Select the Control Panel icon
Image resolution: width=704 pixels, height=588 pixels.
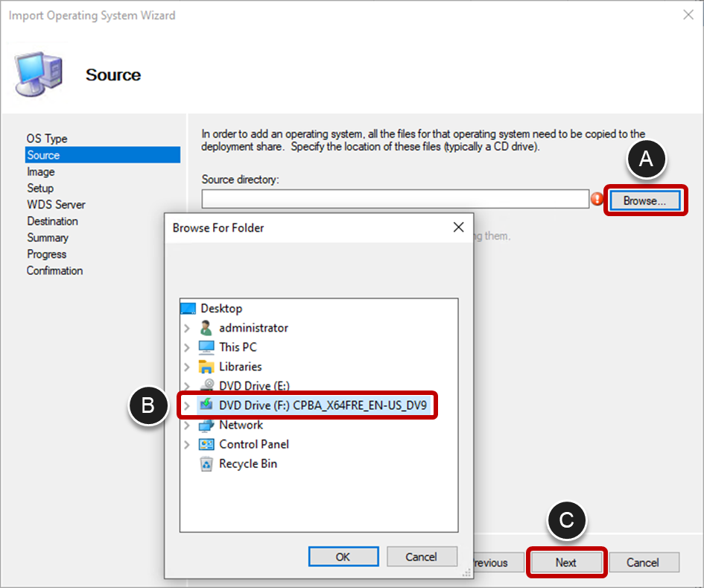(x=205, y=444)
